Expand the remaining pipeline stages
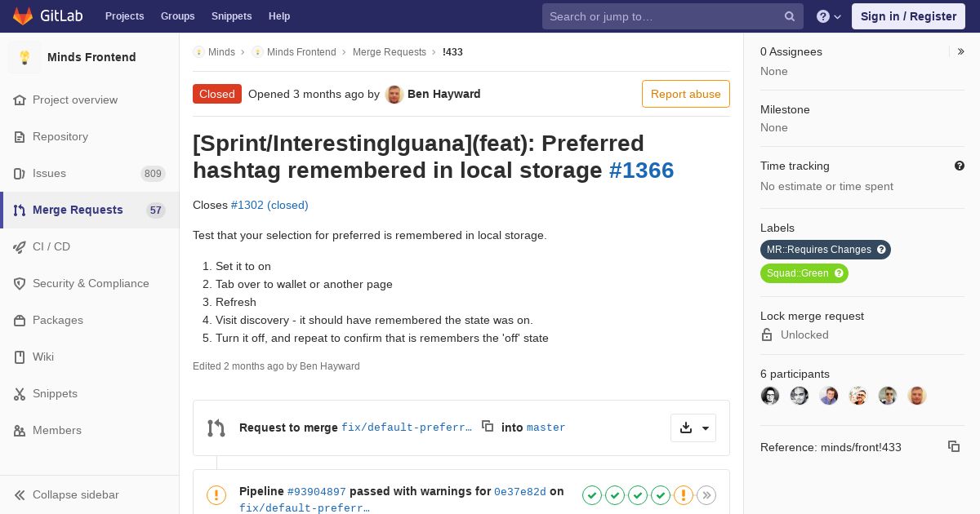Image resolution: width=980 pixels, height=514 pixels. coord(706,494)
